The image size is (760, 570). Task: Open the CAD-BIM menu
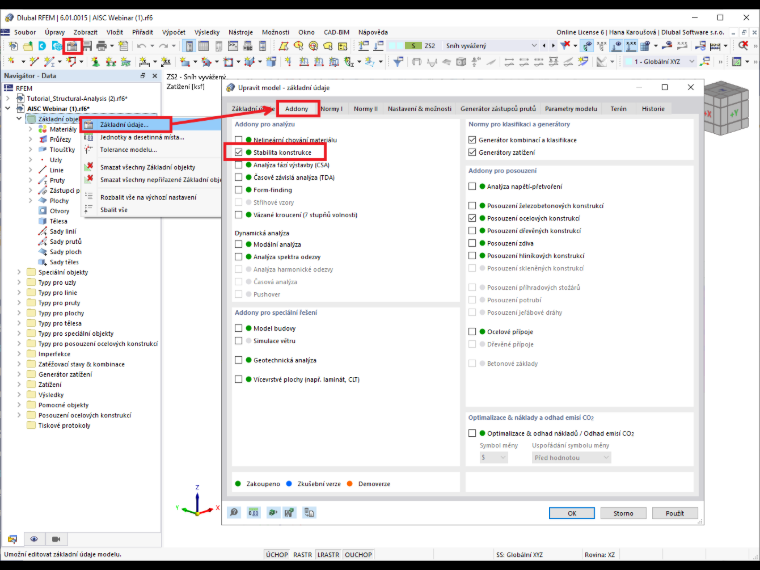tap(336, 32)
